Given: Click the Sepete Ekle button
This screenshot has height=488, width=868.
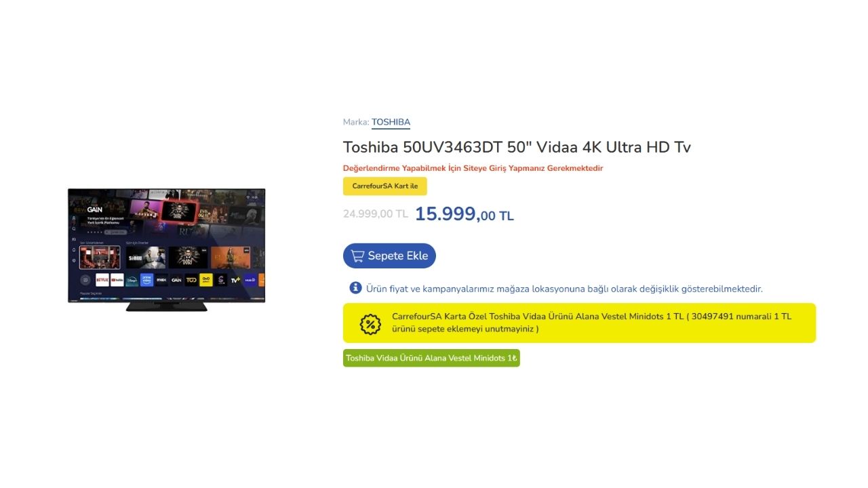Looking at the screenshot, I should click(389, 256).
